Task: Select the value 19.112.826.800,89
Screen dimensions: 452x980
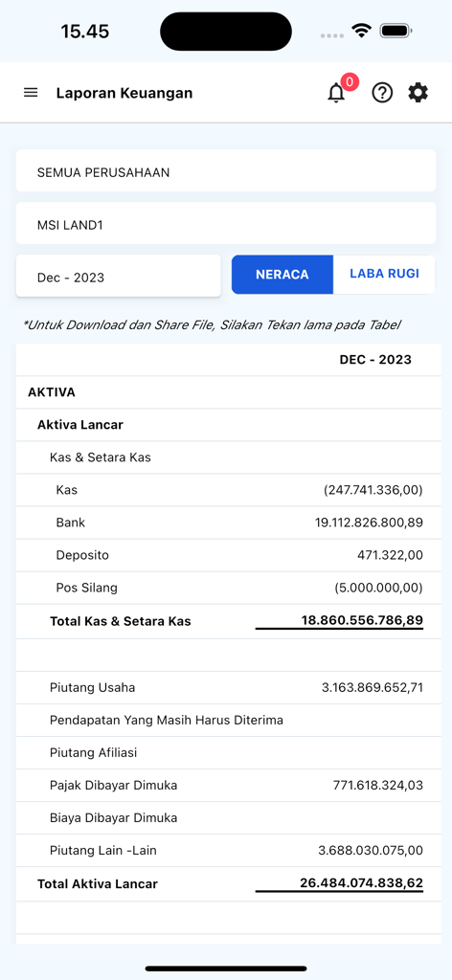Action: [369, 523]
